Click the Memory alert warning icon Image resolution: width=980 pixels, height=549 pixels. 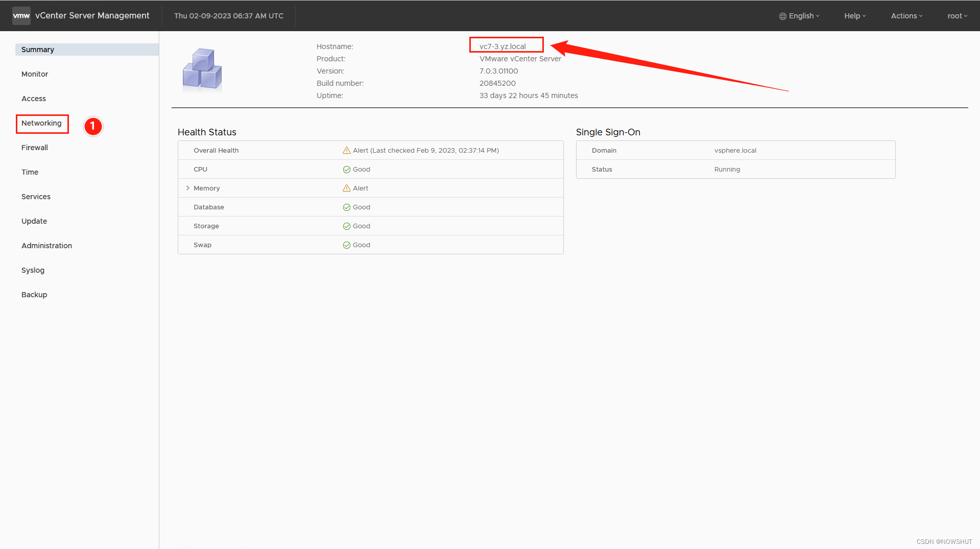click(x=347, y=188)
